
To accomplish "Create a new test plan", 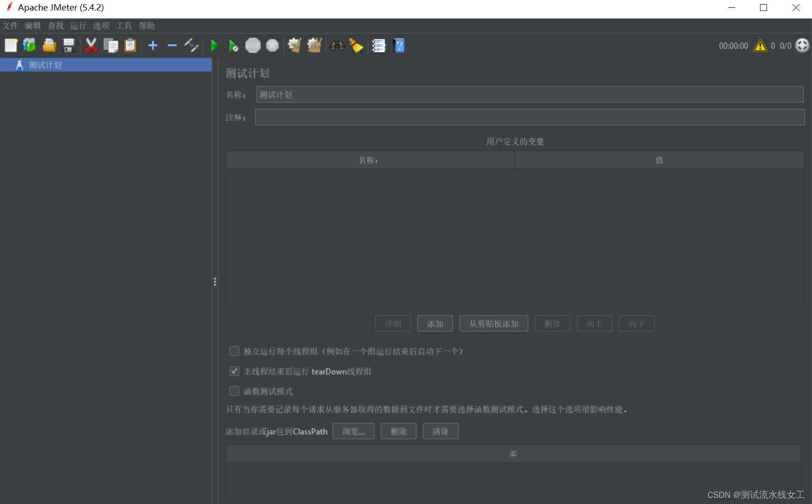I will tap(11, 45).
